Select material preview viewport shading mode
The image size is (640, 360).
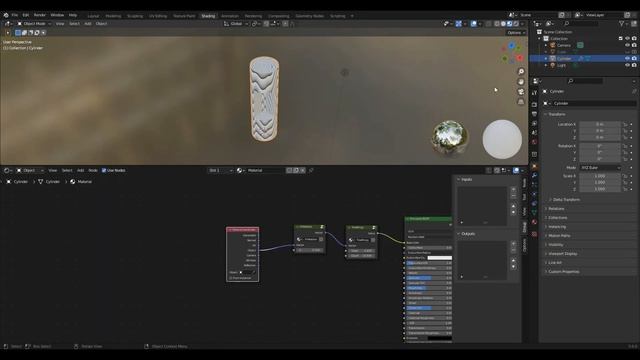(509, 24)
